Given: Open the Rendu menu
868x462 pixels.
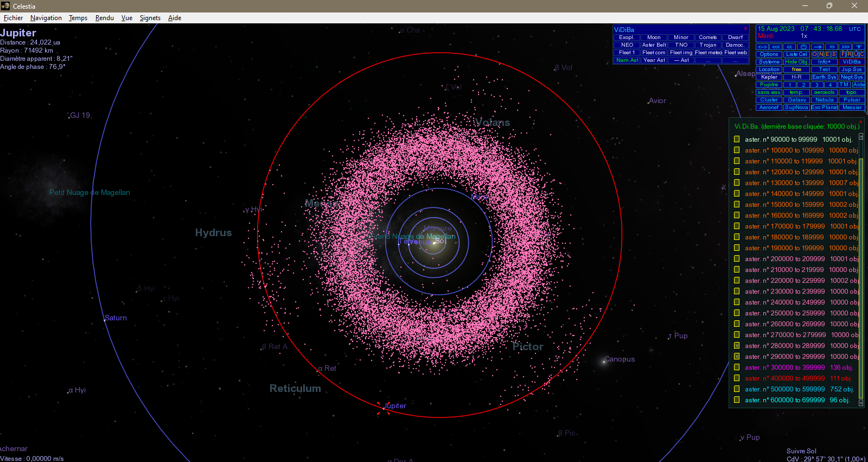Looking at the screenshot, I should click(105, 18).
